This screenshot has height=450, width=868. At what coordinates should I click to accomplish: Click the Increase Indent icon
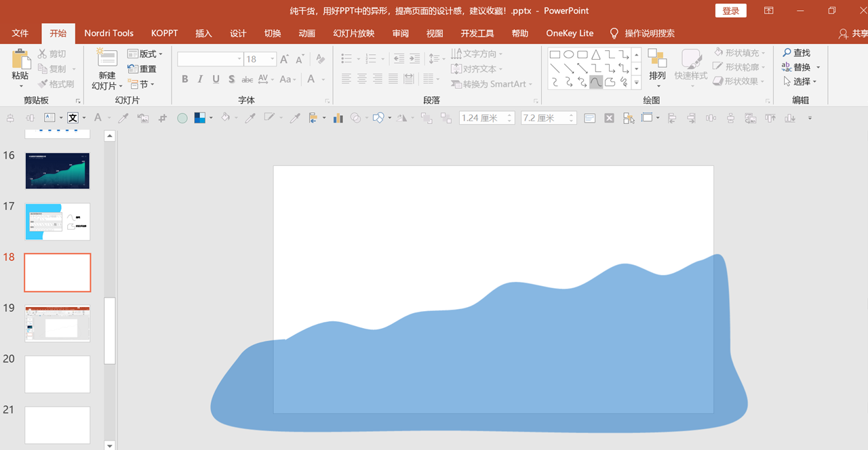click(414, 59)
